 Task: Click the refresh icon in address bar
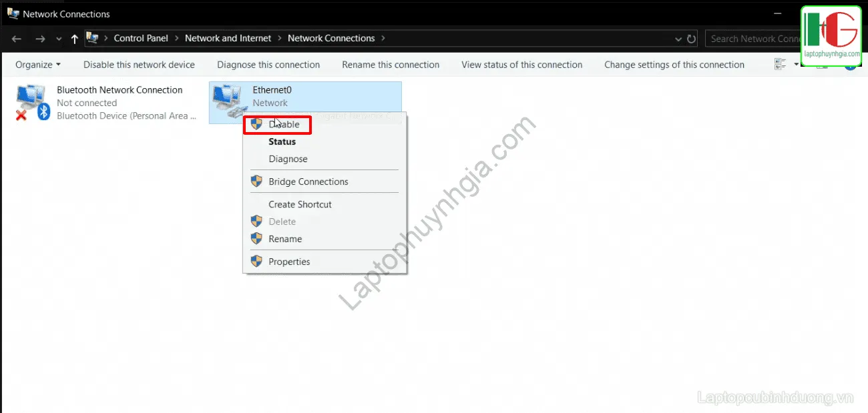click(x=691, y=38)
